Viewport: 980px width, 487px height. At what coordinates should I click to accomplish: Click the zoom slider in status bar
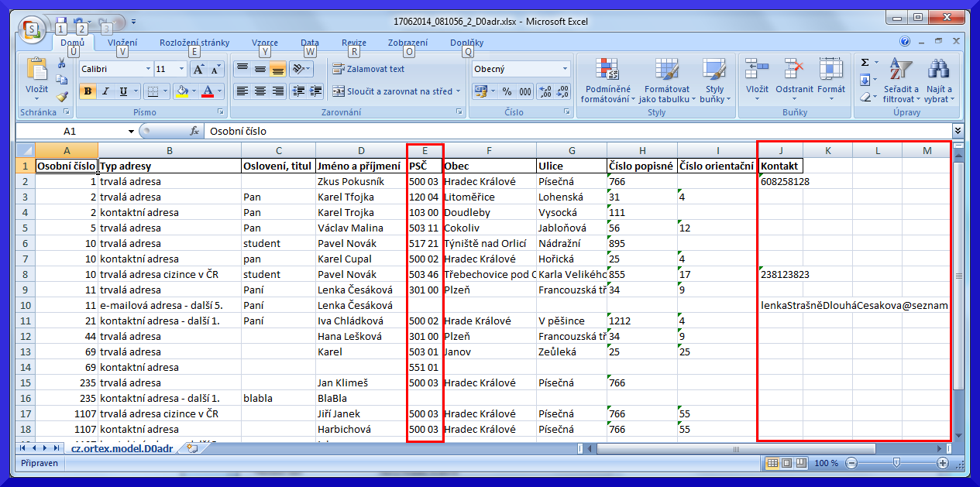896,463
